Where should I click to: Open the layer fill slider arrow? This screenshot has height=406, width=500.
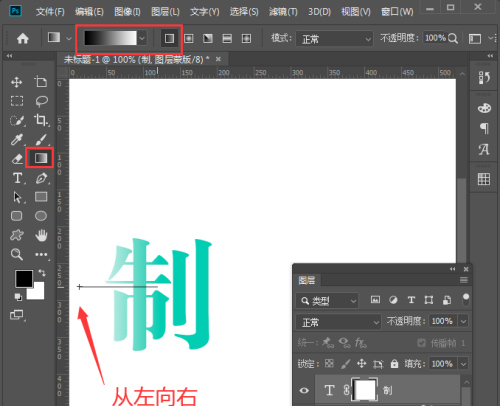464,364
